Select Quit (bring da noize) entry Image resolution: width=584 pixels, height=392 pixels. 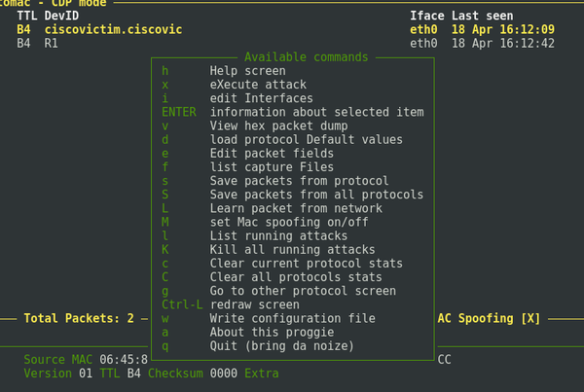282,345
